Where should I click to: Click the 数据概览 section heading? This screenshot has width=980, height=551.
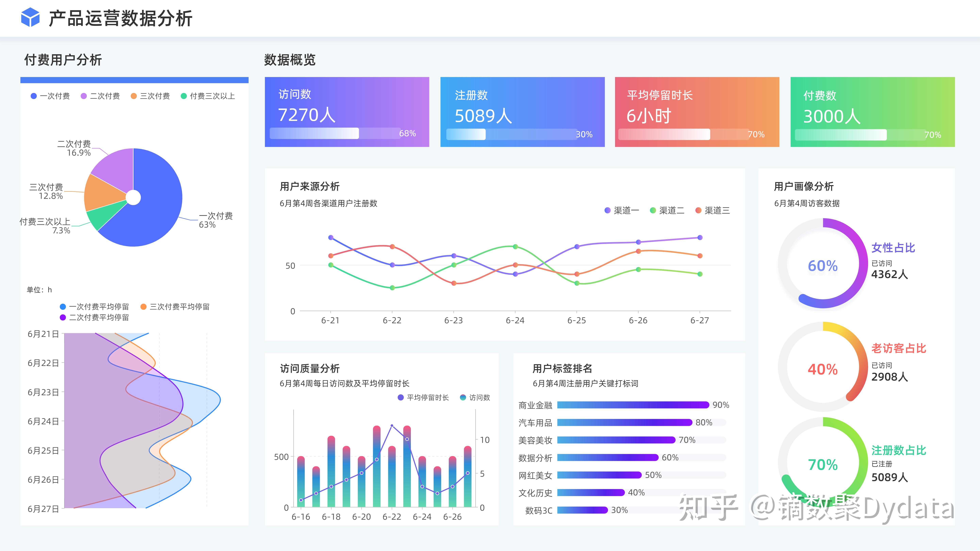(290, 60)
